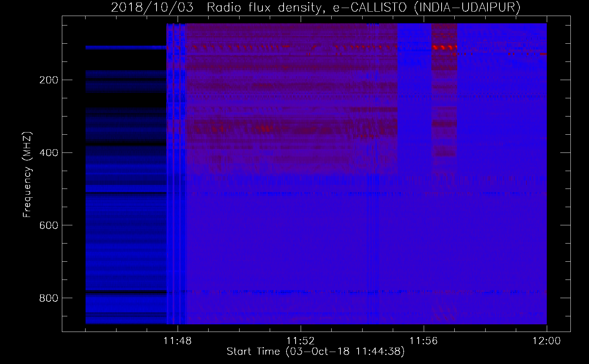The width and height of the screenshot is (589, 364).
Task: Click the 200 frequency tick label
Action: click(48, 80)
